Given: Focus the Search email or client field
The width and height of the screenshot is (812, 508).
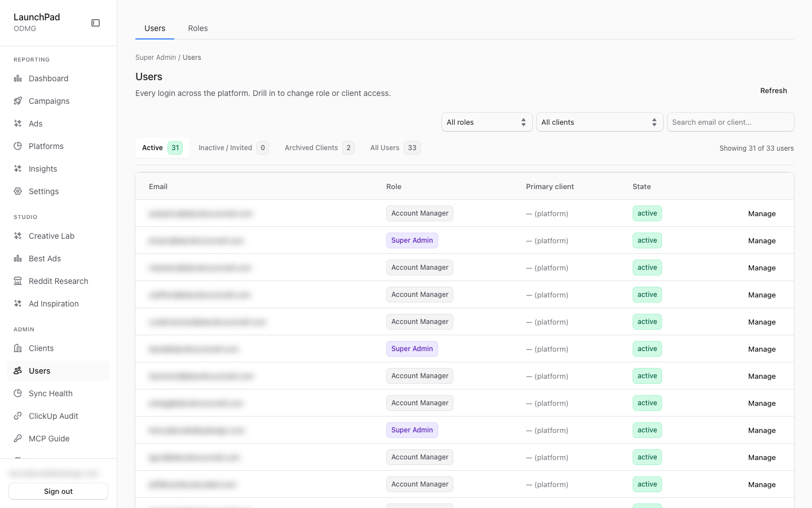Looking at the screenshot, I should 731,122.
